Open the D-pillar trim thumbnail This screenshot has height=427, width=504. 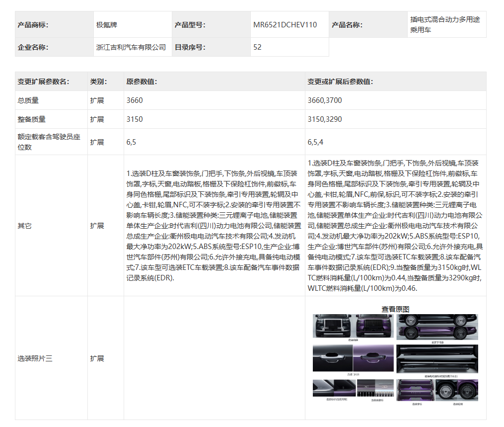[334, 388]
